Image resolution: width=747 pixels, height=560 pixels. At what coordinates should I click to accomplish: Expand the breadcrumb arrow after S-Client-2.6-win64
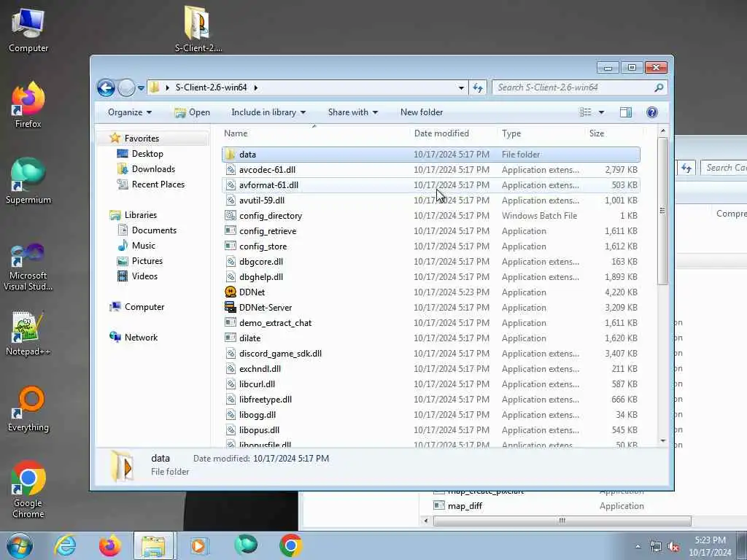tap(256, 87)
